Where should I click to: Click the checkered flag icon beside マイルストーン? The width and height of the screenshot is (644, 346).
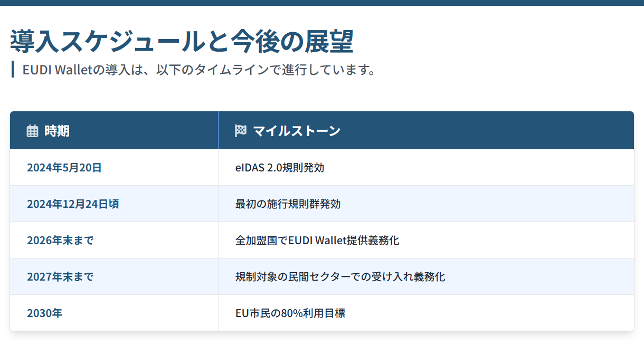coord(241,131)
